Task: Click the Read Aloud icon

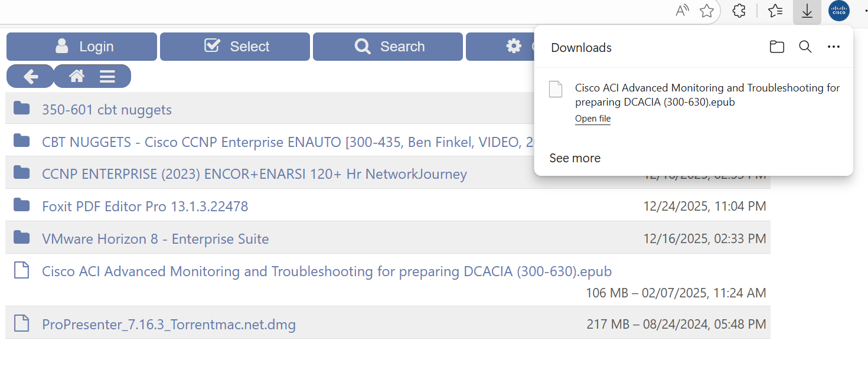Action: pyautogui.click(x=682, y=11)
